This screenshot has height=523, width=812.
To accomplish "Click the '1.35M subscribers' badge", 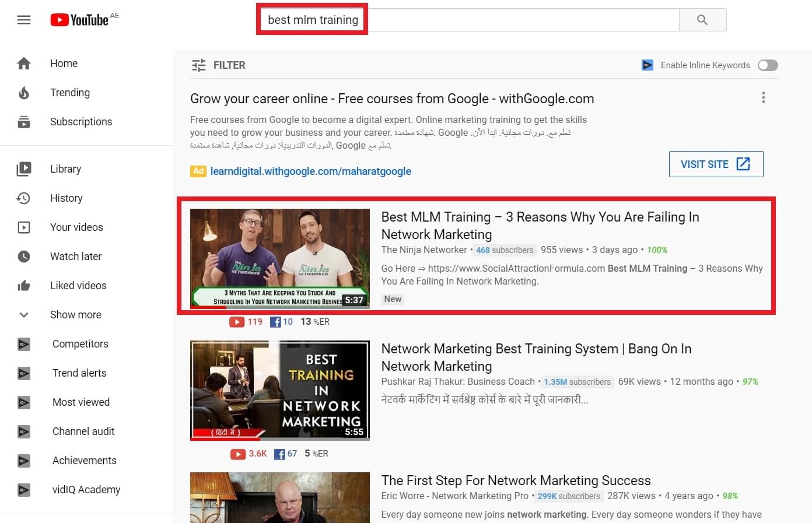I will (577, 382).
